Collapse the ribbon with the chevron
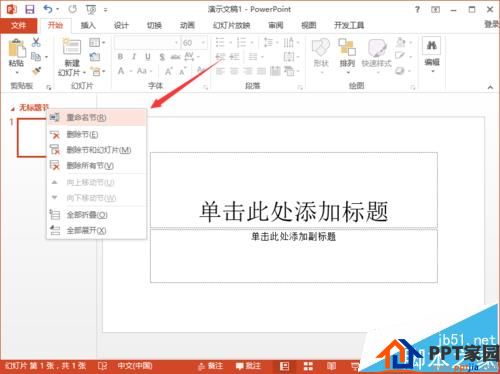Screen dimensions: 500x374 490,87
